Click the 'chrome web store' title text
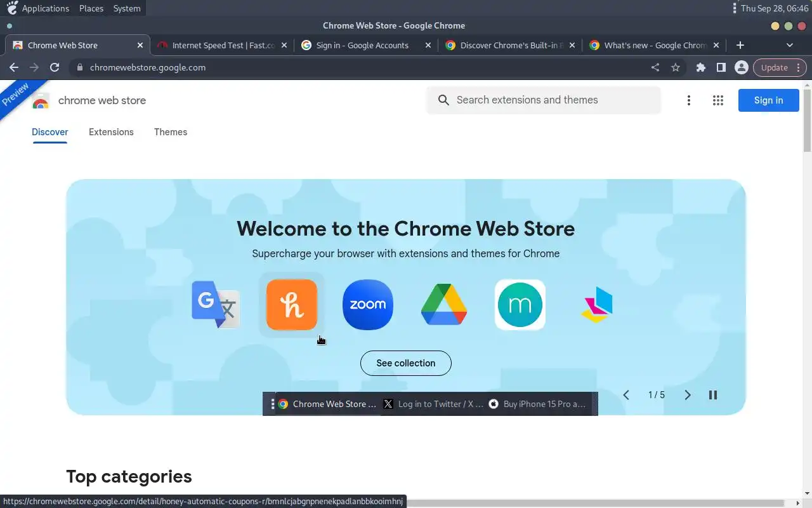Screen dimensions: 812x508 [102, 100]
